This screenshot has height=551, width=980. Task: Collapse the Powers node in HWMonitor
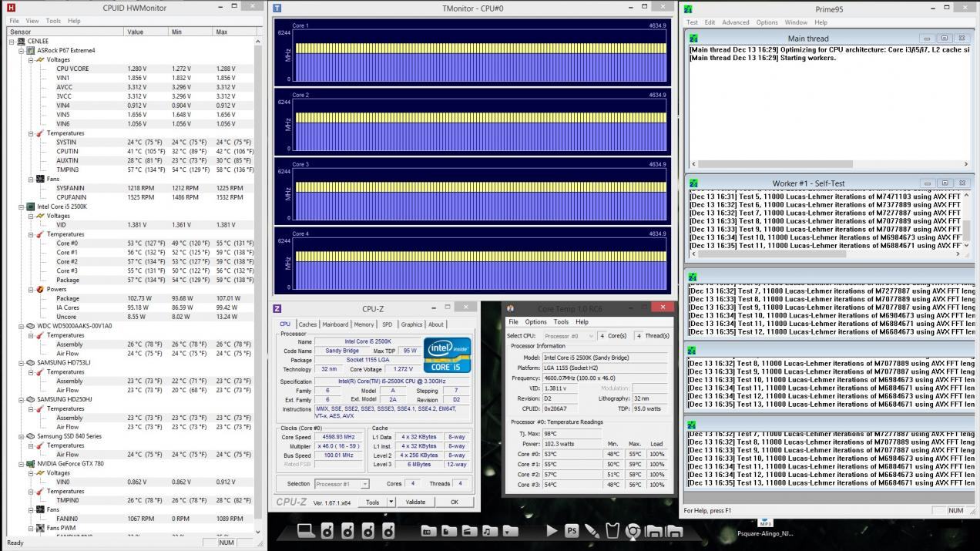coord(31,289)
